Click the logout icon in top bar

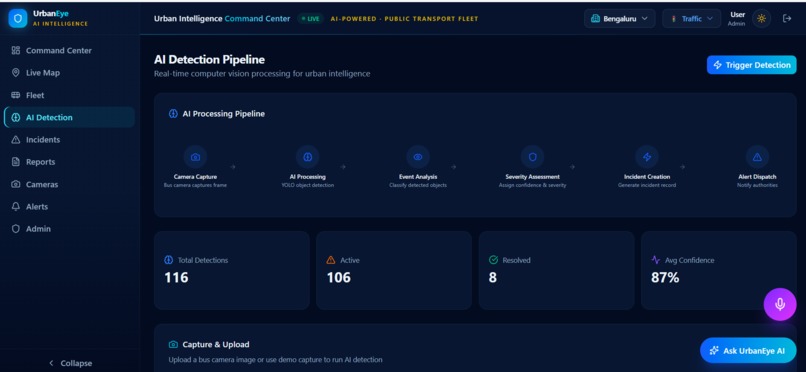pos(787,18)
